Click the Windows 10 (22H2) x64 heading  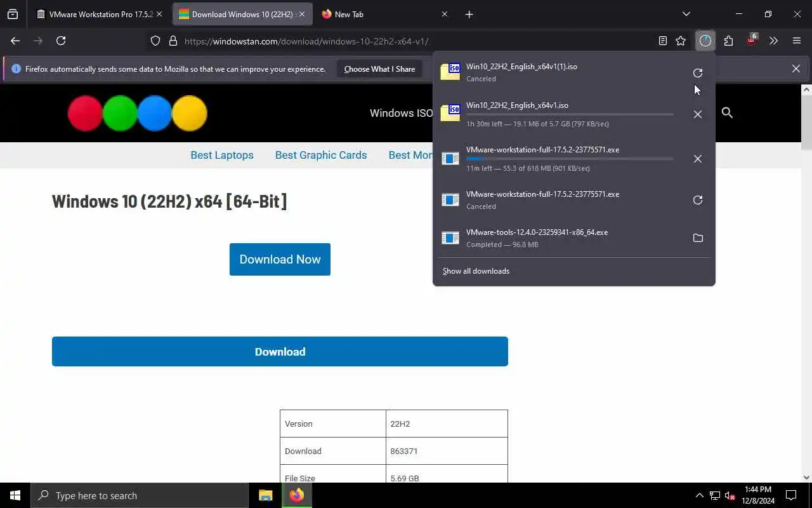pyautogui.click(x=169, y=201)
